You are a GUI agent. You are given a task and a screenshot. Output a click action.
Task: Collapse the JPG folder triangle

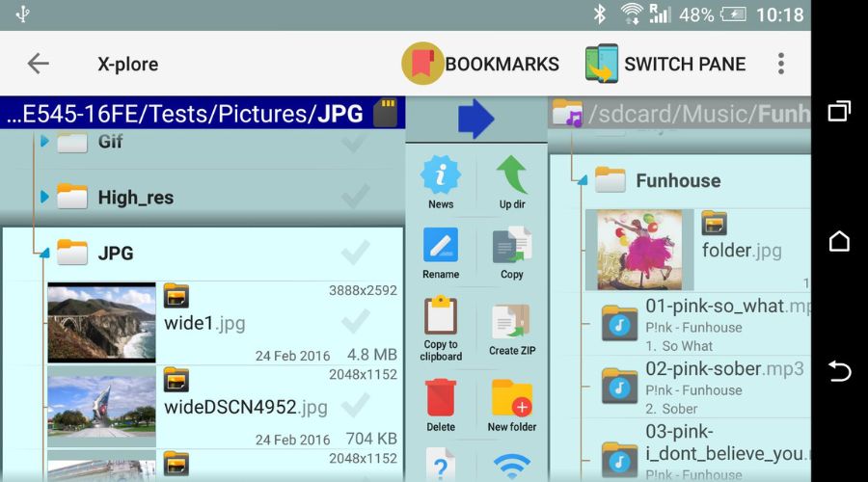(44, 253)
